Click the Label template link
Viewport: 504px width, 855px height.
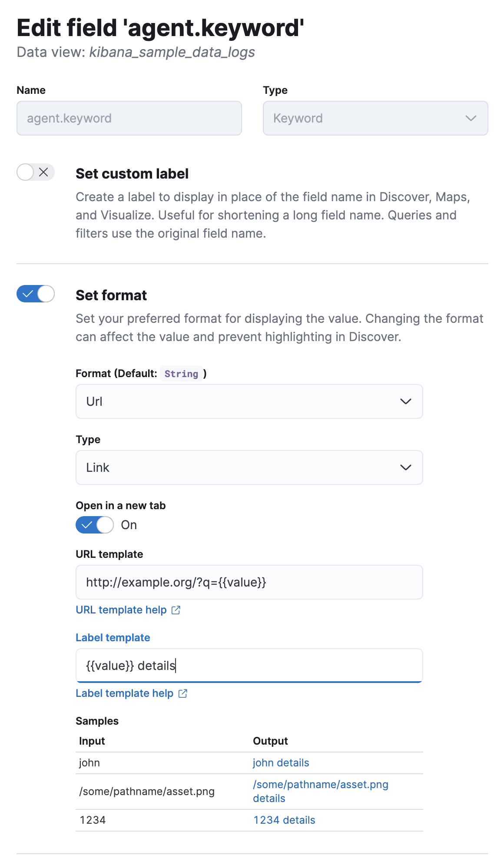click(x=113, y=637)
